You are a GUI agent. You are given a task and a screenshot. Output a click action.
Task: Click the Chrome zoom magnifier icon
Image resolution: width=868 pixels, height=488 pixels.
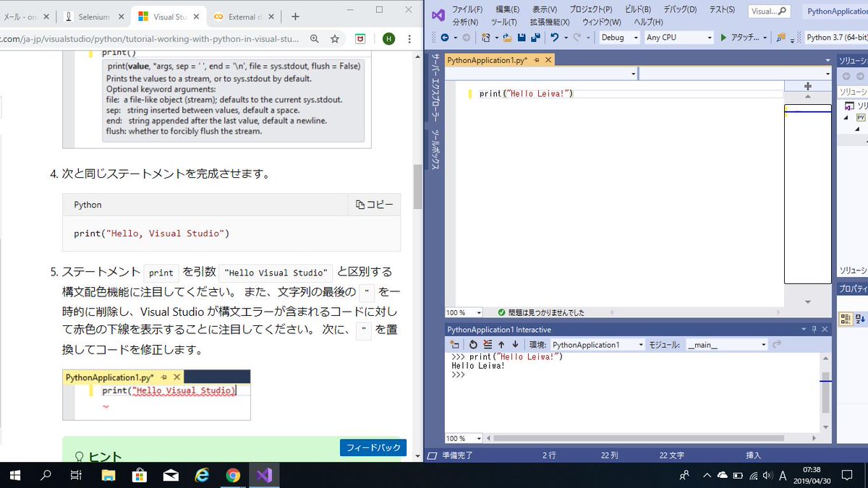coord(315,38)
